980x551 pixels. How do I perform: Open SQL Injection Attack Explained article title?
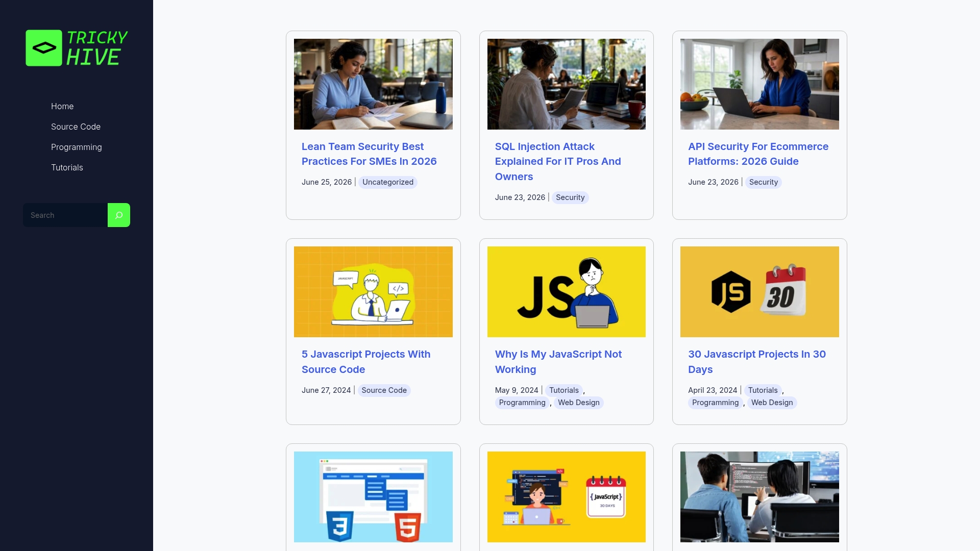(x=558, y=161)
